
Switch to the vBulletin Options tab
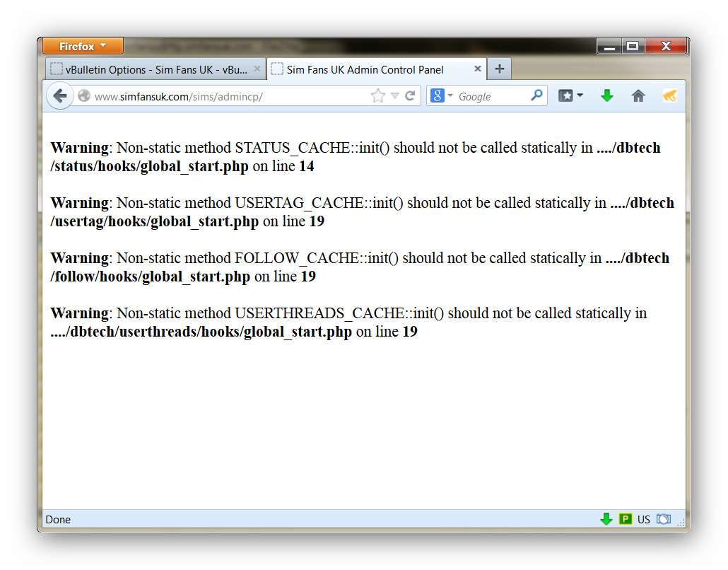pos(155,69)
